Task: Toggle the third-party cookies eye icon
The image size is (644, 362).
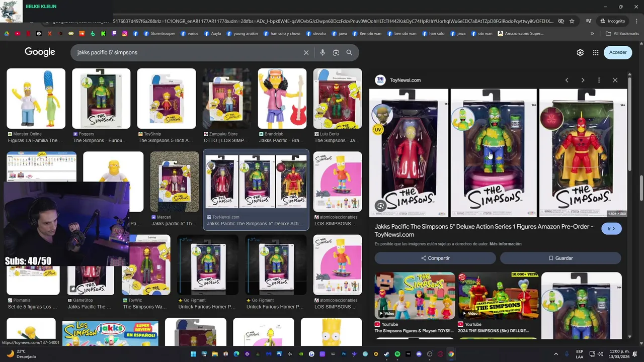Action: 560,21
